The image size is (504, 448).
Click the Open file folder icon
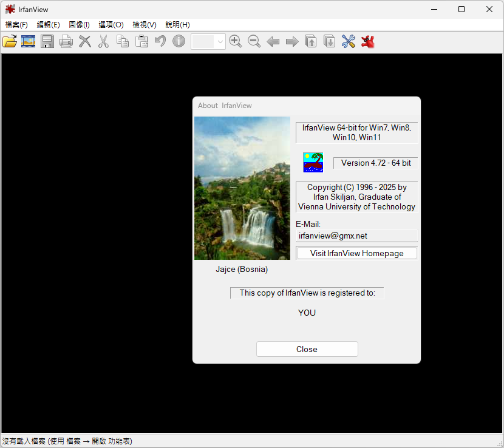(x=10, y=41)
